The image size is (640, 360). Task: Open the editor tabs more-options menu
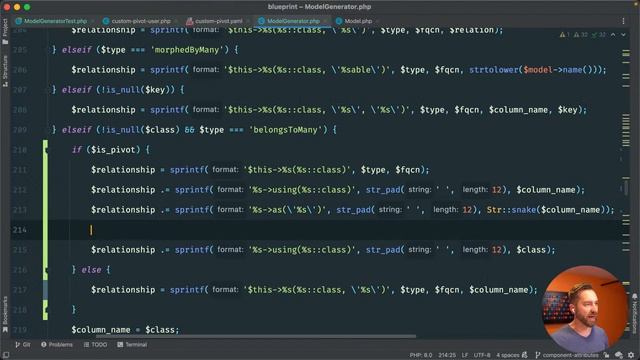coord(623,21)
